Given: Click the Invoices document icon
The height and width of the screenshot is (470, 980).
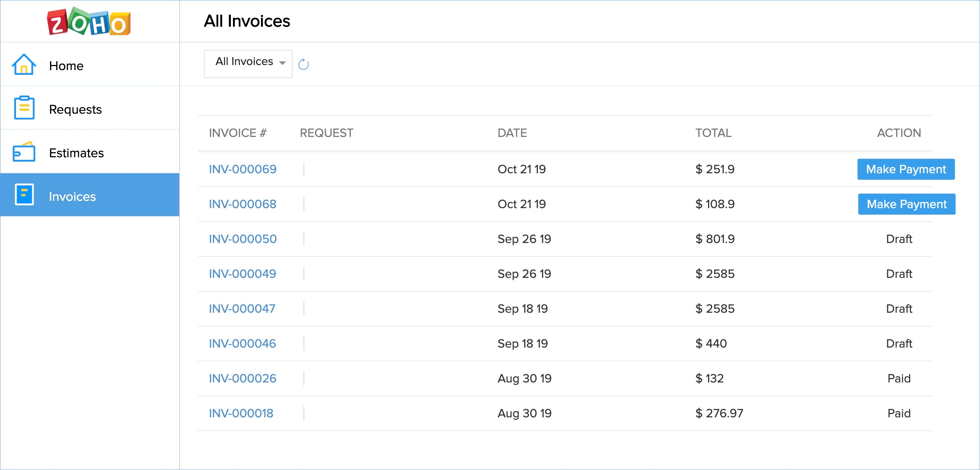Looking at the screenshot, I should (24, 195).
